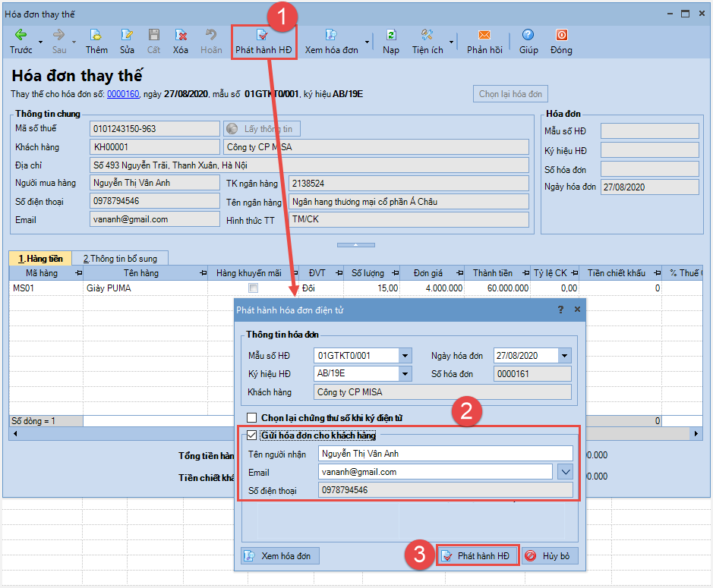
Task: Tick the Hàng khuyến mãi checkbox for MS01
Action: (254, 288)
